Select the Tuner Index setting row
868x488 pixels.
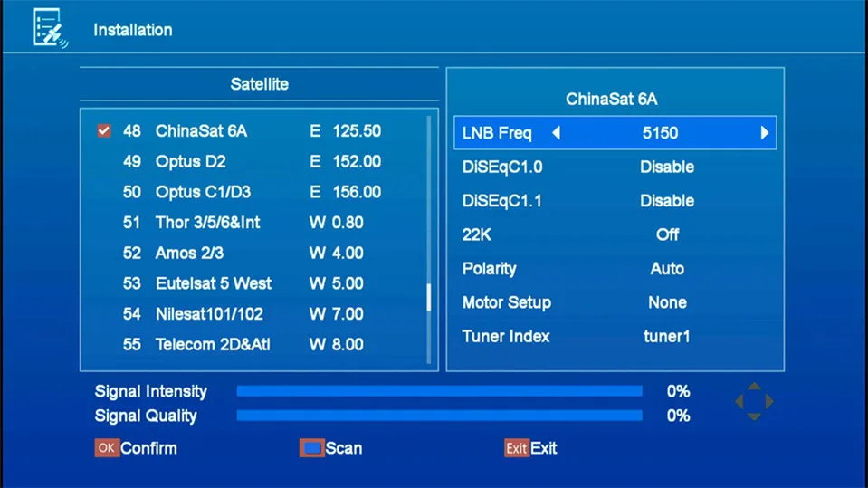[x=615, y=336]
